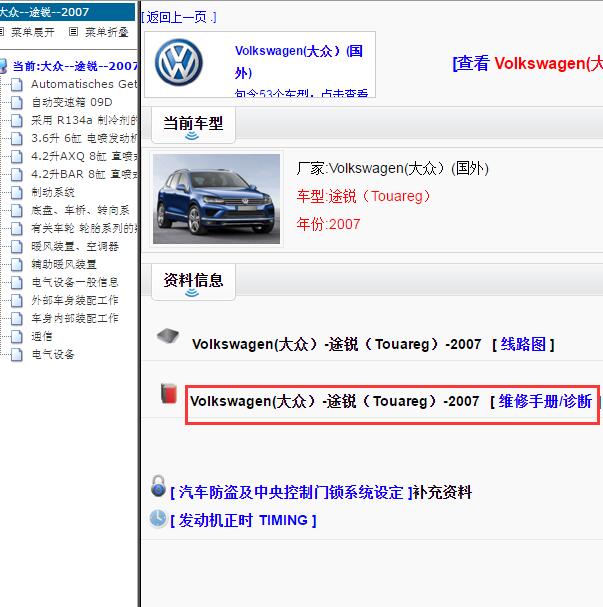This screenshot has height=607, width=603.
Task: Select tree item 底盘、车桥、转向系
Action: 81,211
